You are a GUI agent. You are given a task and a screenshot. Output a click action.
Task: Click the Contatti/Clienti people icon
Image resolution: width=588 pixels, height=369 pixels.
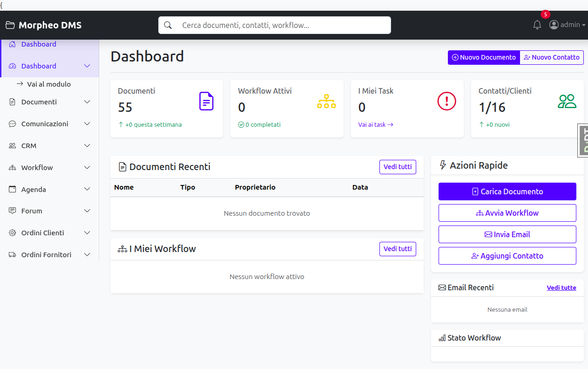pos(567,100)
